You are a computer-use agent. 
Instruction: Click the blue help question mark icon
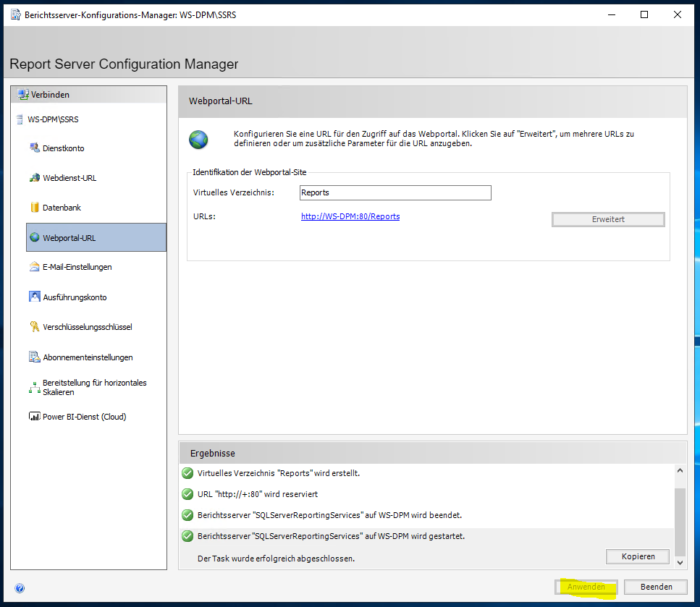20,588
